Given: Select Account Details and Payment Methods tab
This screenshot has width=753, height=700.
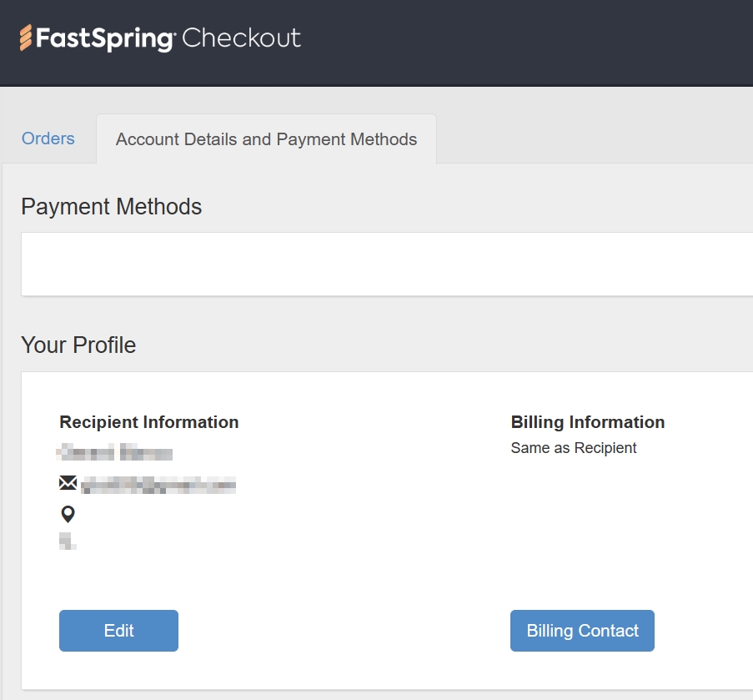Looking at the screenshot, I should pyautogui.click(x=266, y=139).
